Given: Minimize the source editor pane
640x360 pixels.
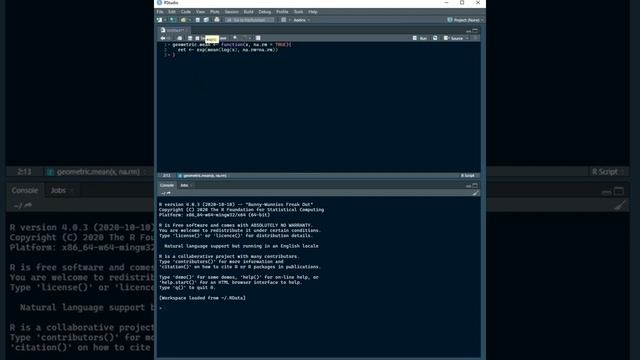Looking at the screenshot, I should tap(468, 31).
